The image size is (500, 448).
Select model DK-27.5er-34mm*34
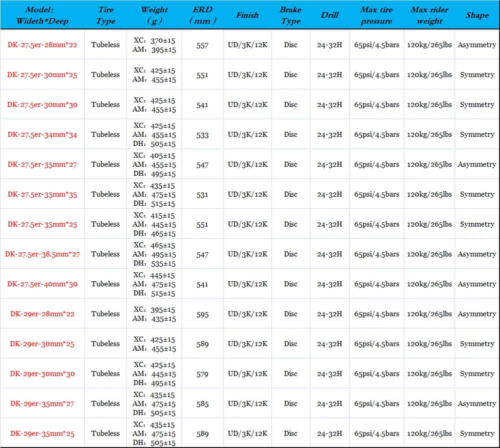pos(42,135)
